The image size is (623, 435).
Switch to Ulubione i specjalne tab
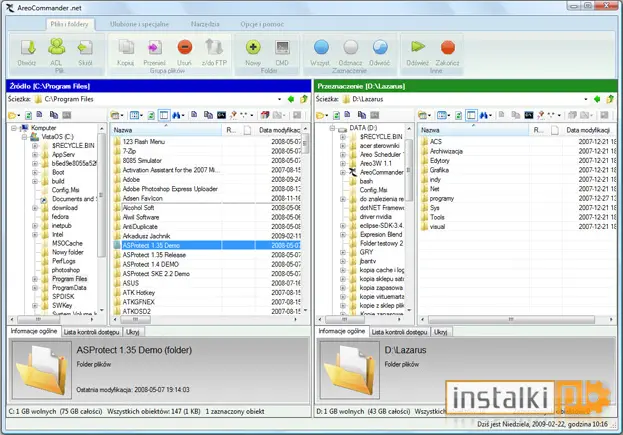coord(139,24)
